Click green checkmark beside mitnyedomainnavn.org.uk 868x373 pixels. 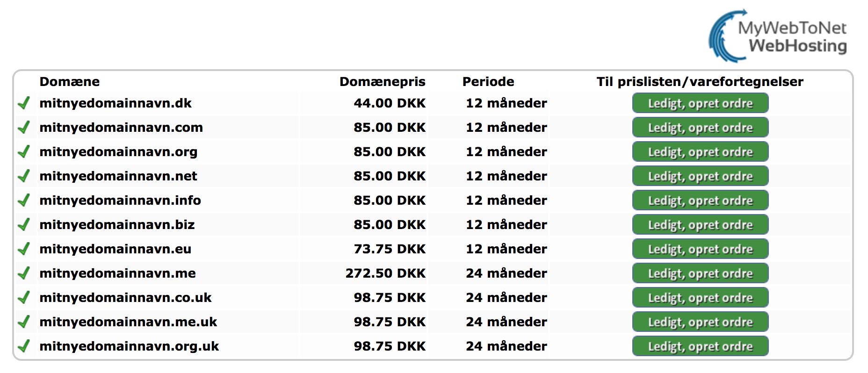(24, 346)
